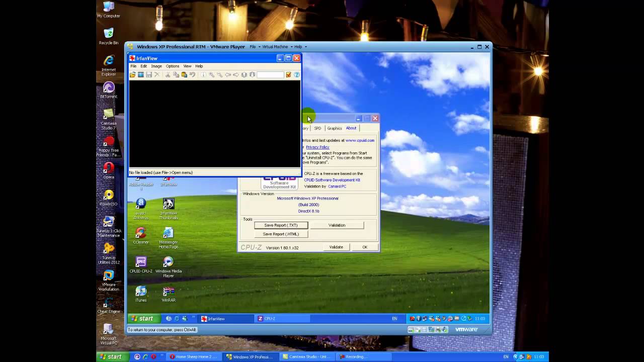
Task: Select the Microsoft Virtual PC desktop icon
Action: click(109, 334)
